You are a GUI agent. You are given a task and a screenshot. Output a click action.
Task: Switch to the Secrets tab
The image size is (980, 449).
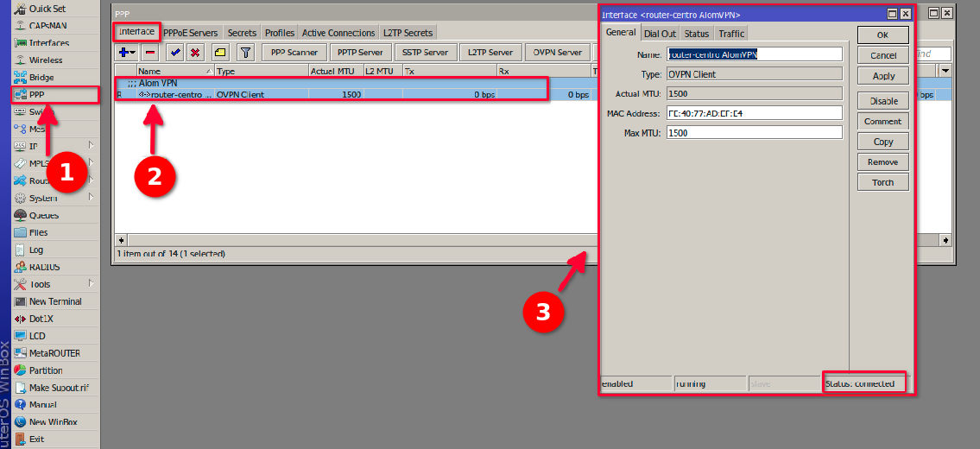pyautogui.click(x=242, y=33)
